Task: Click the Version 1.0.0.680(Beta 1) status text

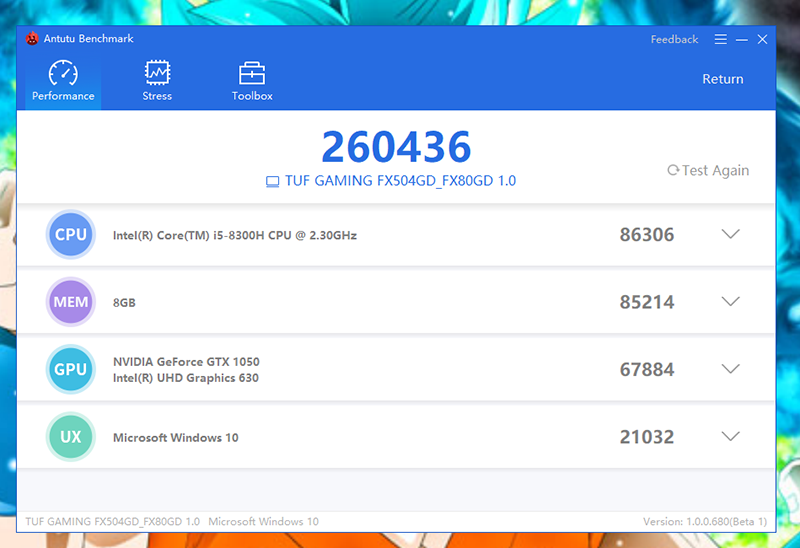Action: pyautogui.click(x=705, y=521)
